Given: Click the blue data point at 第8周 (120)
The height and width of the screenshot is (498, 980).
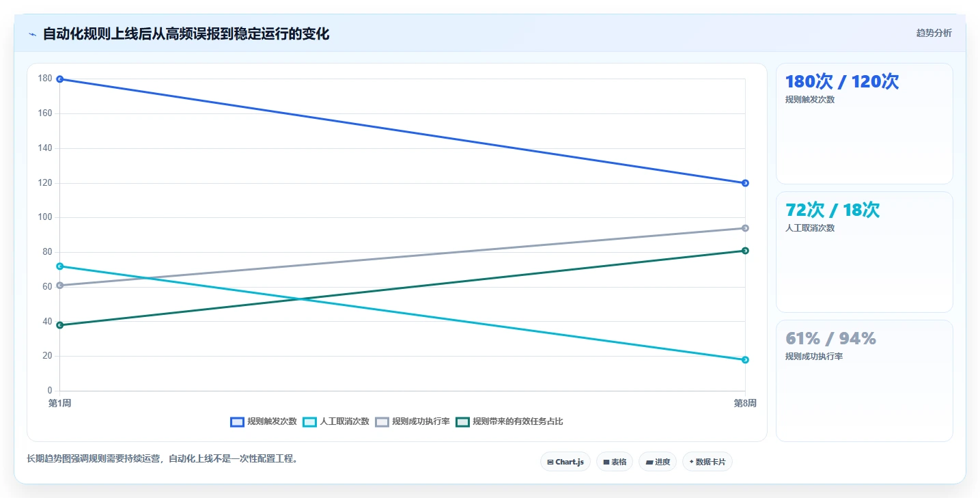Looking at the screenshot, I should 745,183.
